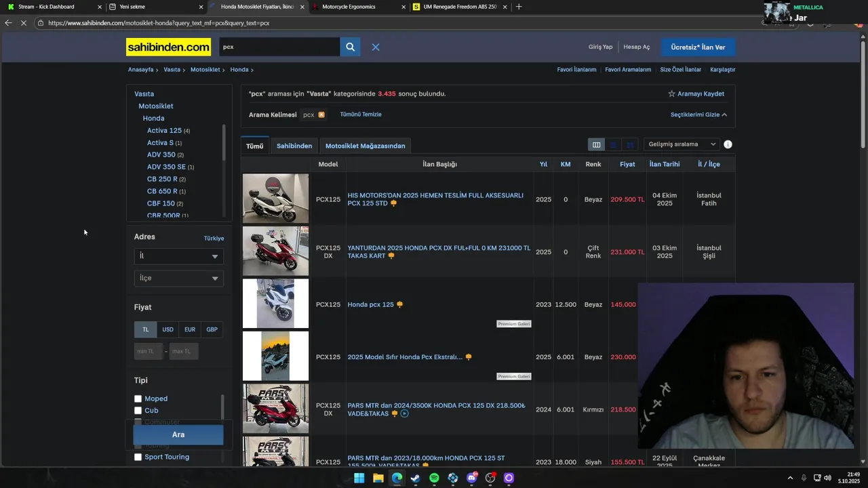Image resolution: width=868 pixels, height=488 pixels.
Task: Click Vasıta breadcrumb link
Action: coord(172,70)
